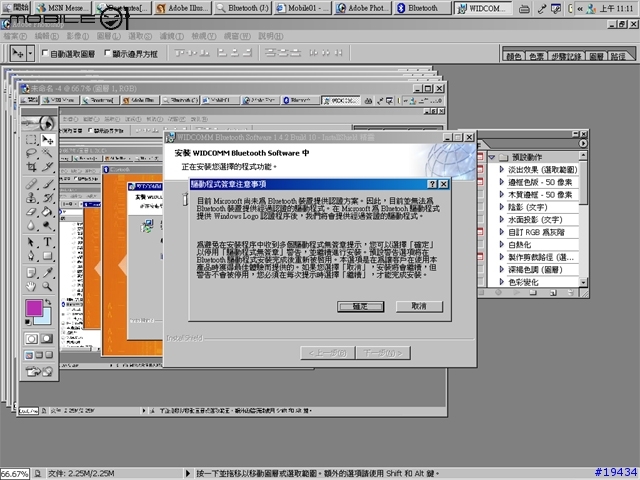This screenshot has width=640, height=480.
Task: Open Actions palette flyout menu arrow
Action: [583, 144]
